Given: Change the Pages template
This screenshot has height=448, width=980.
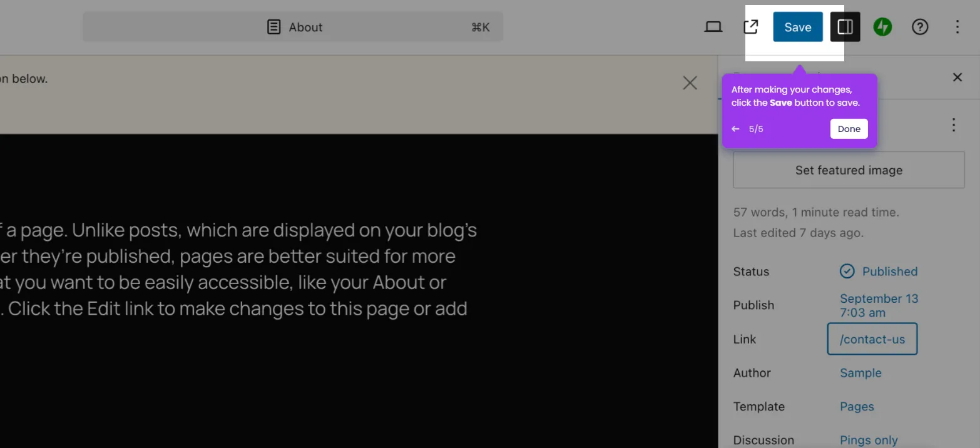Looking at the screenshot, I should 857,407.
